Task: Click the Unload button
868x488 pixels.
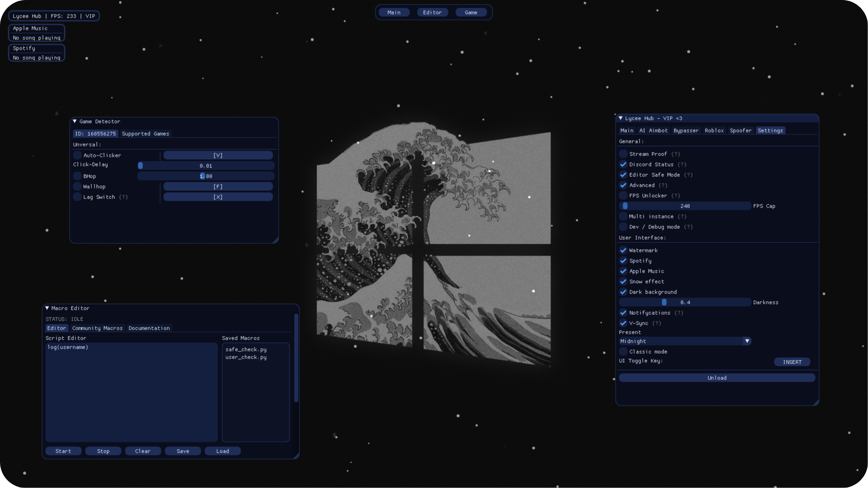Action: [x=717, y=378]
